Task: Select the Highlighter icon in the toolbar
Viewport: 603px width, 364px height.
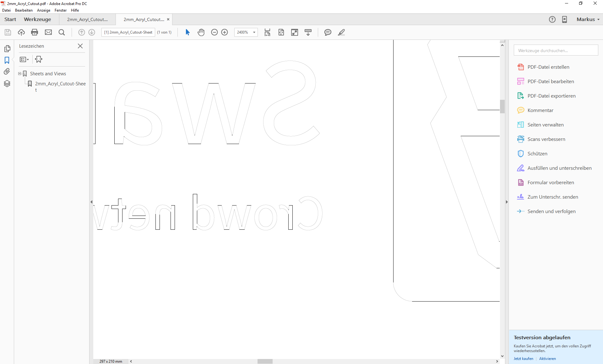Action: tap(341, 32)
